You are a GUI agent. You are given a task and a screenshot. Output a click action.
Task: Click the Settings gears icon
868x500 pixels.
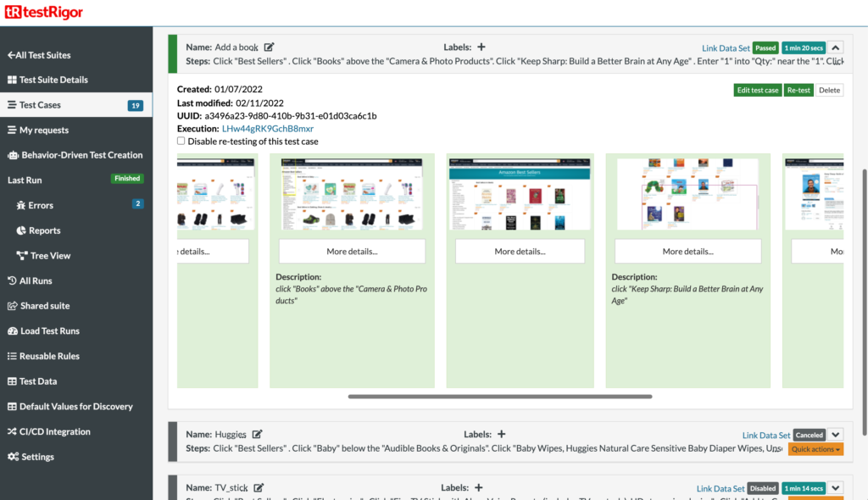[x=13, y=457]
